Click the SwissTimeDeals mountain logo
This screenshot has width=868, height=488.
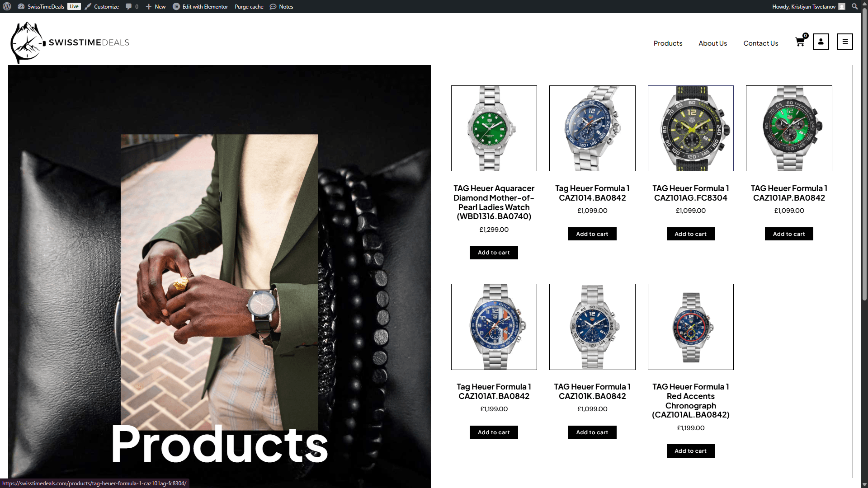pyautogui.click(x=27, y=42)
